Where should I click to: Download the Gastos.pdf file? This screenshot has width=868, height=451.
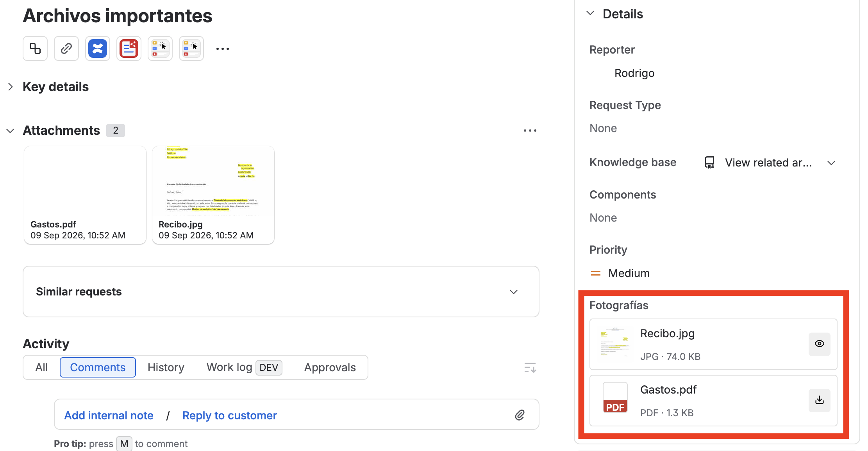[x=820, y=400]
